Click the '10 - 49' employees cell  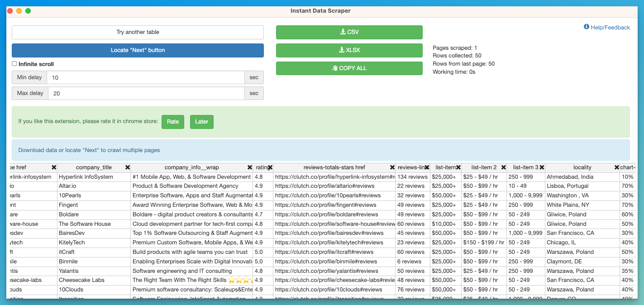click(x=526, y=186)
